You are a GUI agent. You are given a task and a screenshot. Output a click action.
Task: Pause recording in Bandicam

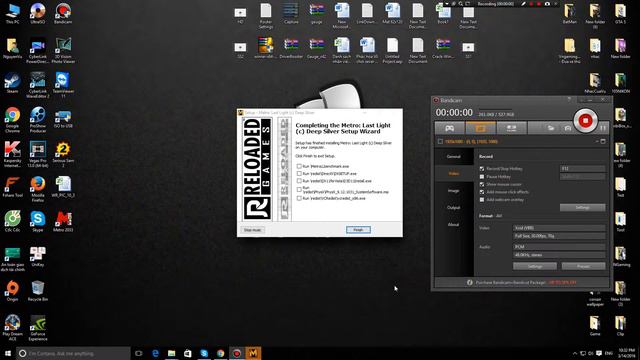tap(603, 128)
